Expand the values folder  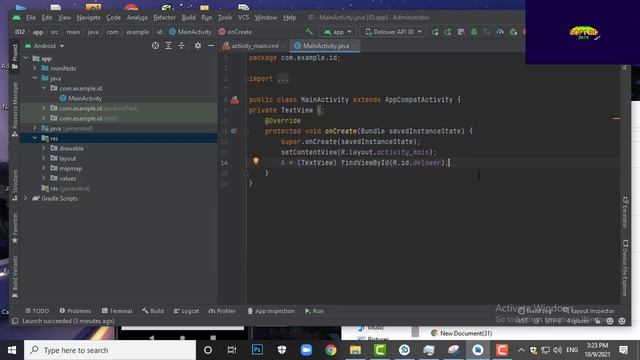pos(44,178)
